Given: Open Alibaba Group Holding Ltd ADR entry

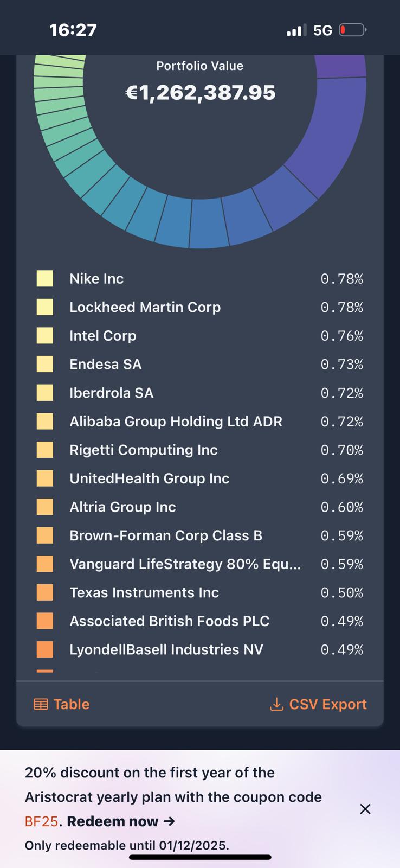Looking at the screenshot, I should pos(176,422).
